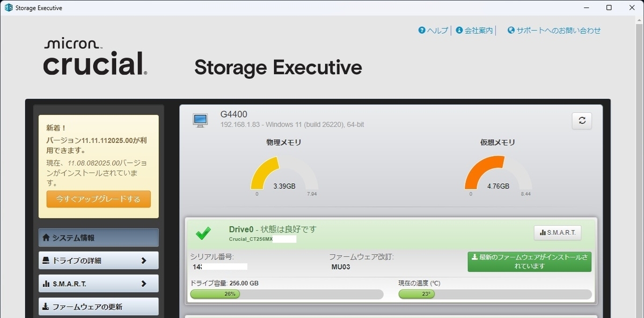
Task: Click the 最新のファームウェアがインストールされています button
Action: pos(530,262)
